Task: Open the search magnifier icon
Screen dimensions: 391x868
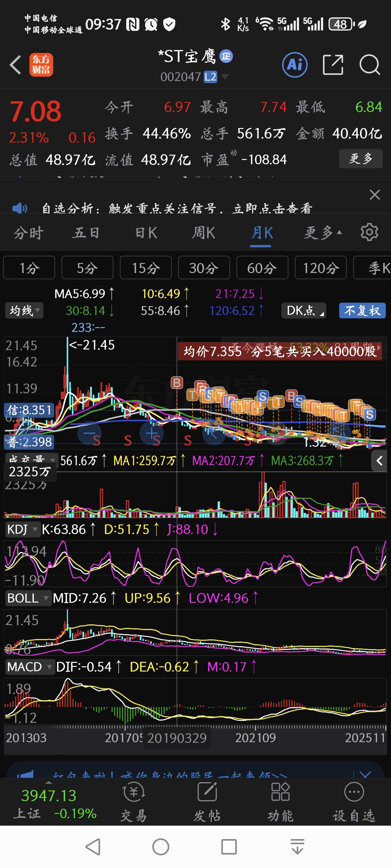Action: pos(369,65)
